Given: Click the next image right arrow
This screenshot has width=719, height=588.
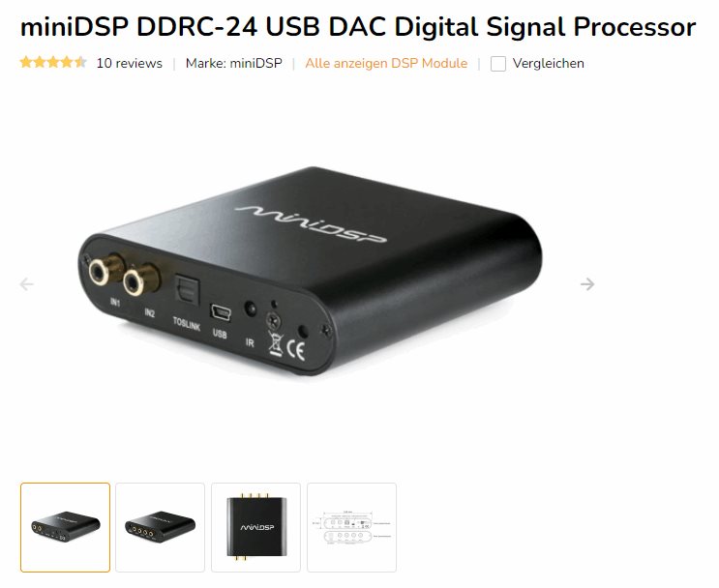Looking at the screenshot, I should pos(587,284).
